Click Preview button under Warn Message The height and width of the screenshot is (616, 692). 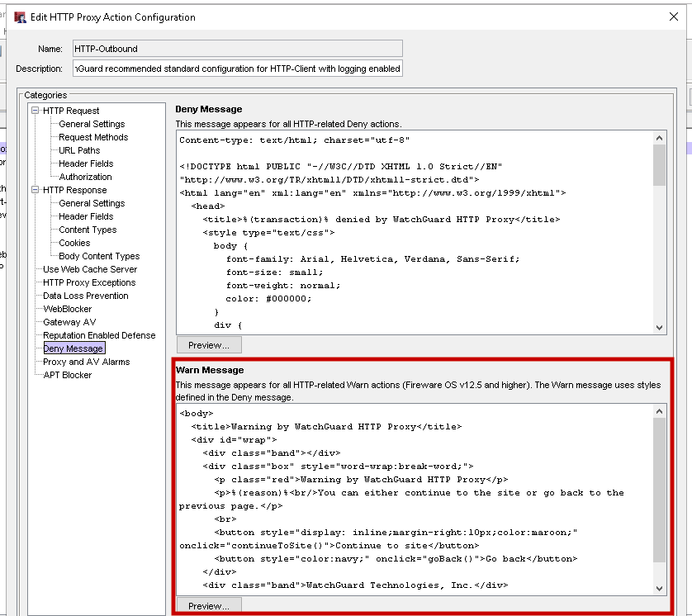[209, 606]
